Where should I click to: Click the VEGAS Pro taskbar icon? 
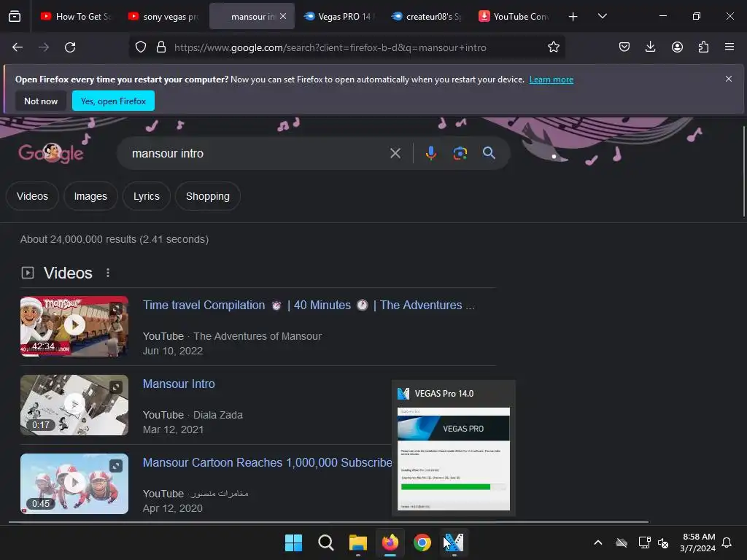click(x=454, y=542)
